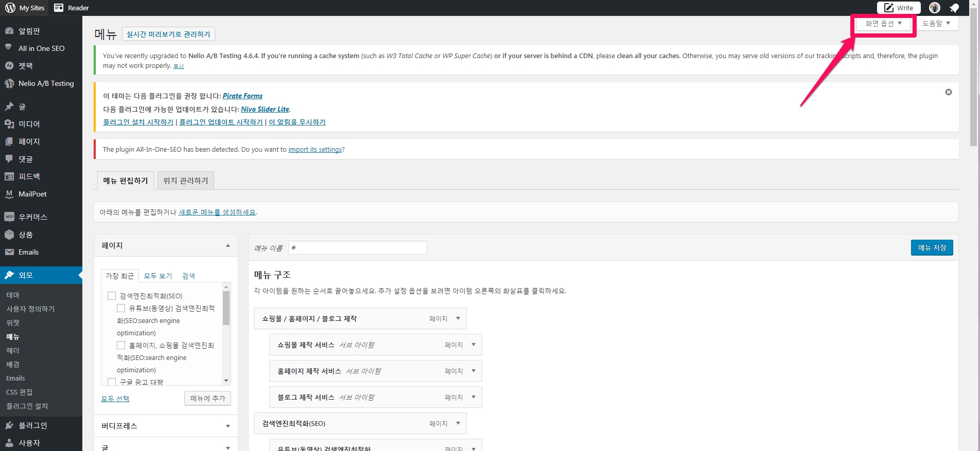This screenshot has width=980, height=451.
Task: Open 테마 themes submenu item
Action: click(x=13, y=295)
